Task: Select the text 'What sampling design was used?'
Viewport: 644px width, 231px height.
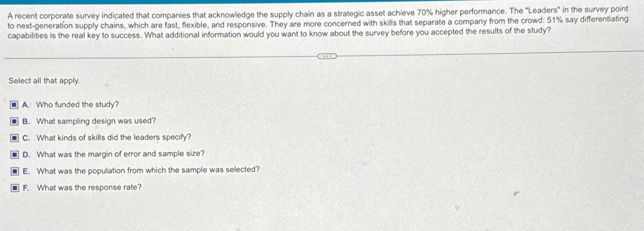Action: point(96,121)
